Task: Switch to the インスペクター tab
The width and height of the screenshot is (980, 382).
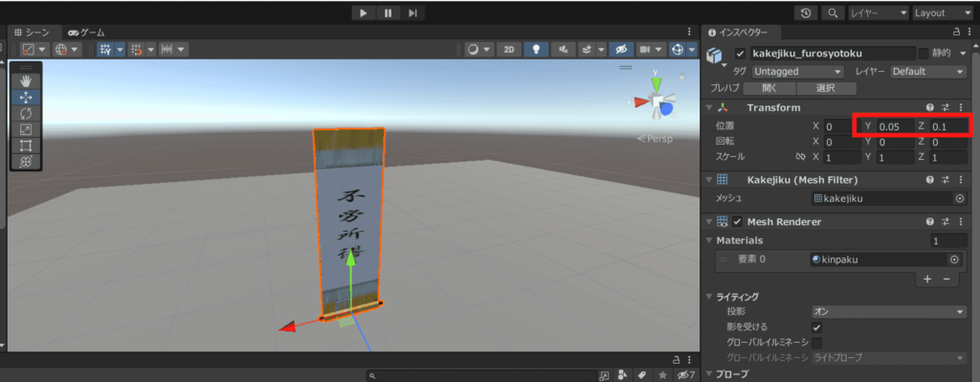Action: pos(742,33)
